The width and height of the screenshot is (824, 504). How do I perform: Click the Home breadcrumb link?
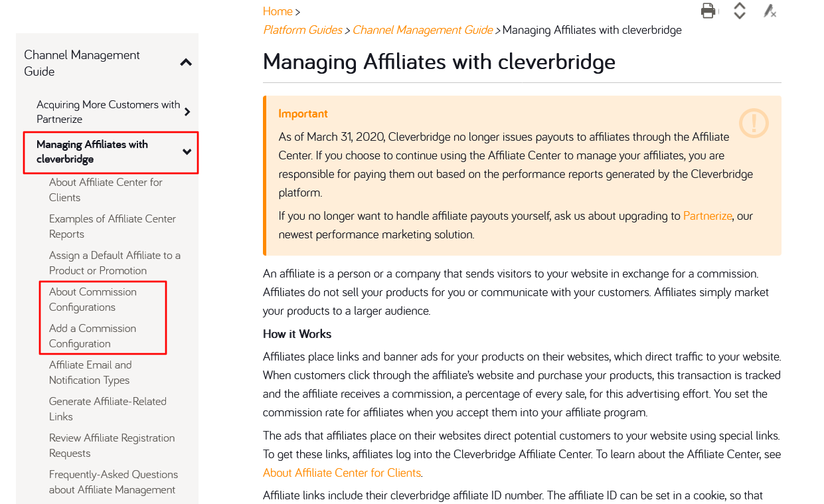(x=278, y=11)
